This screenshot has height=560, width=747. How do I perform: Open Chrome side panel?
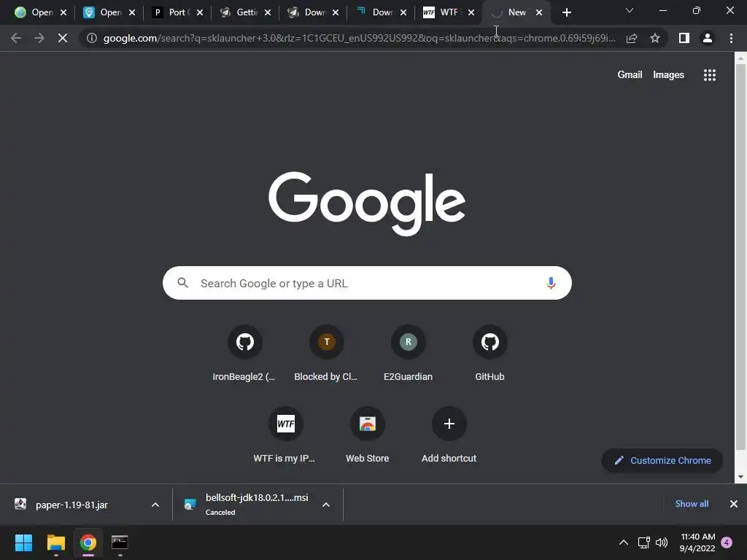tap(684, 38)
